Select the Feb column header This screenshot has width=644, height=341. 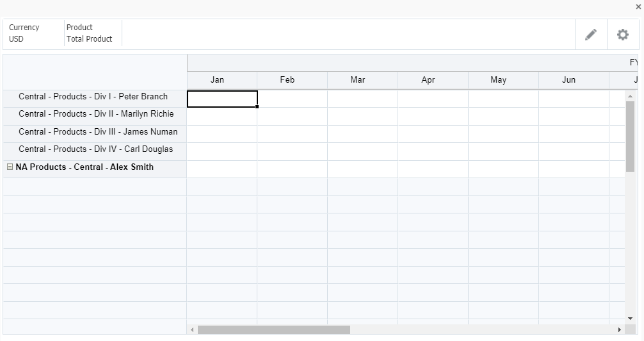293,79
